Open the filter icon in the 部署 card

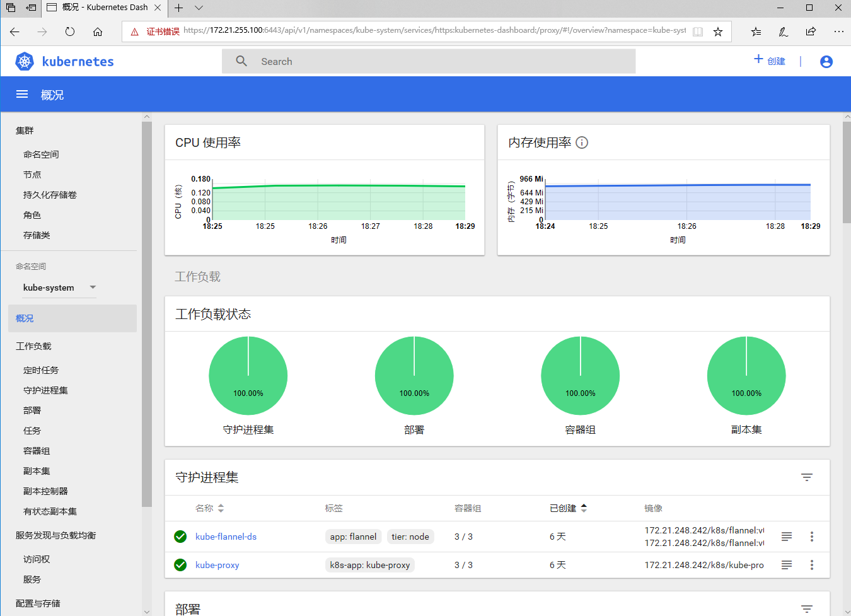[807, 608]
